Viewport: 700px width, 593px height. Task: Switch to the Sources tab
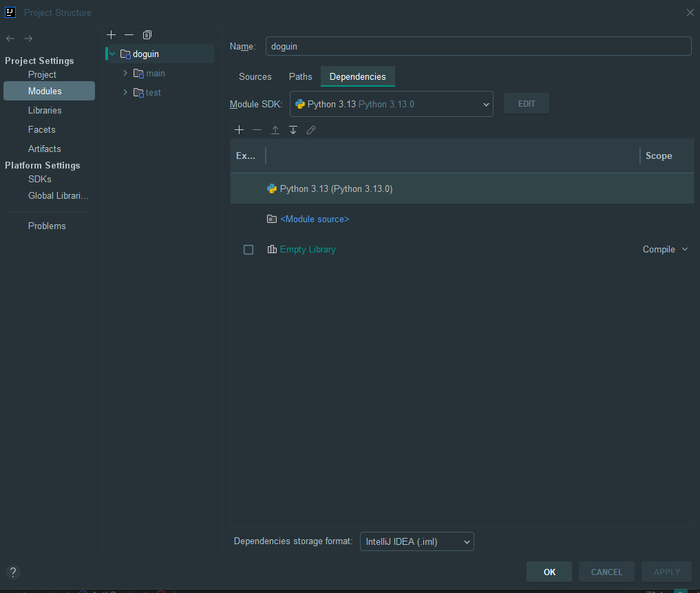coord(255,77)
